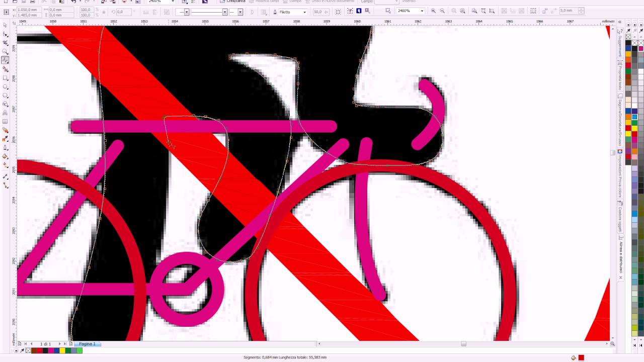Click the Zoom Out magnifier button
644x362 pixels.
coord(442,11)
